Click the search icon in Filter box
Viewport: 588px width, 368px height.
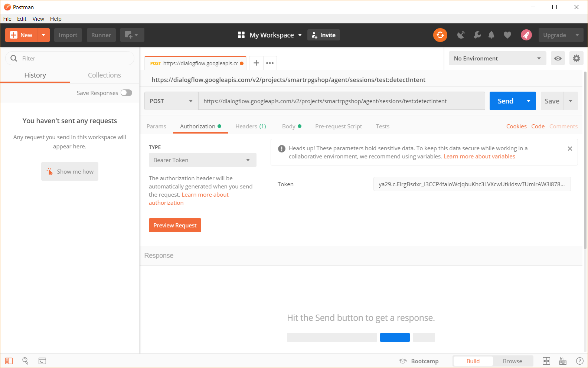pyautogui.click(x=14, y=58)
